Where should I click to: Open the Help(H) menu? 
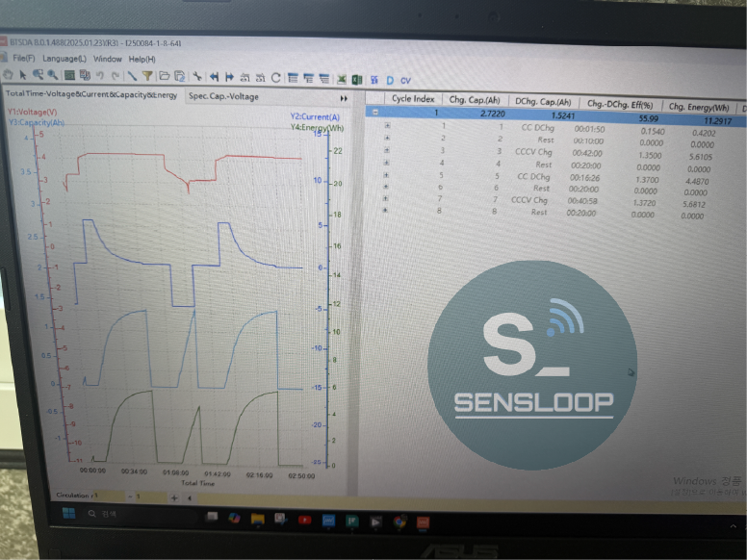(142, 60)
